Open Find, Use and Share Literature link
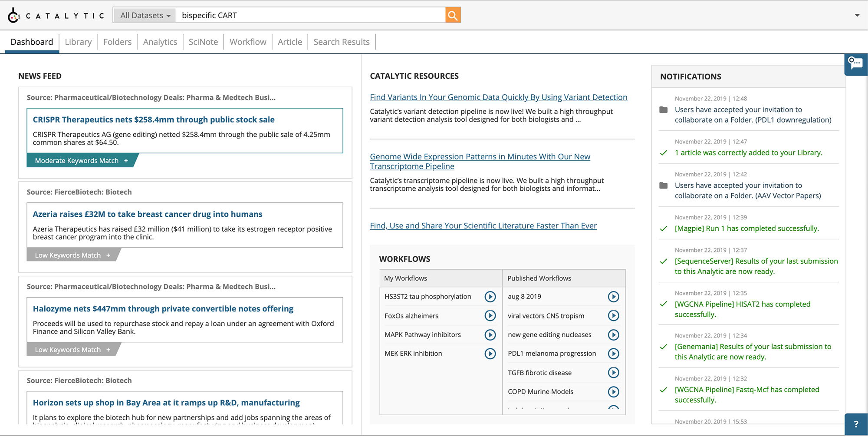Viewport: 868px width, 437px height. [x=483, y=226]
